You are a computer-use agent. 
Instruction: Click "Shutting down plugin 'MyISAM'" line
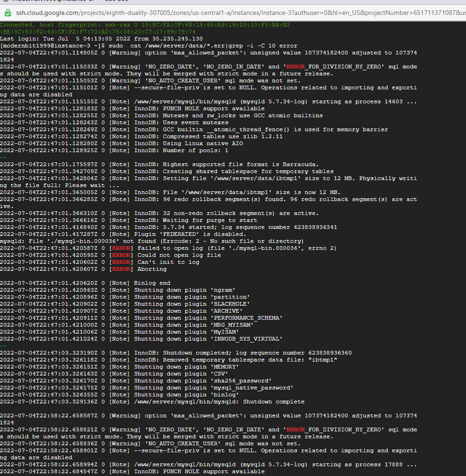pyautogui.click(x=119, y=332)
